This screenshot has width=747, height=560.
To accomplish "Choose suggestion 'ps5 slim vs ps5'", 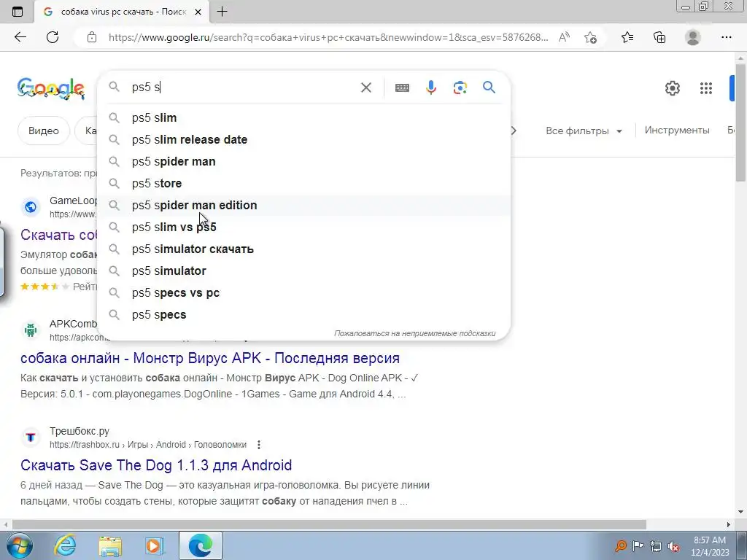I will click(303, 227).
